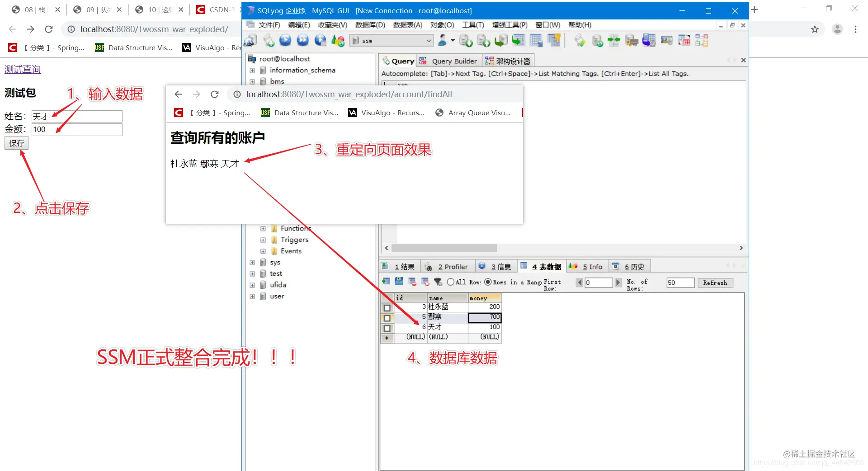This screenshot has width=868, height=471.
Task: Click the database icon with green up arrow
Action: [483, 41]
